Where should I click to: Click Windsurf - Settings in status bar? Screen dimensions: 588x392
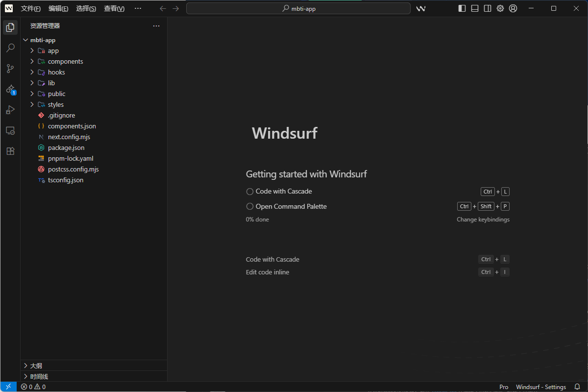[x=540, y=387]
